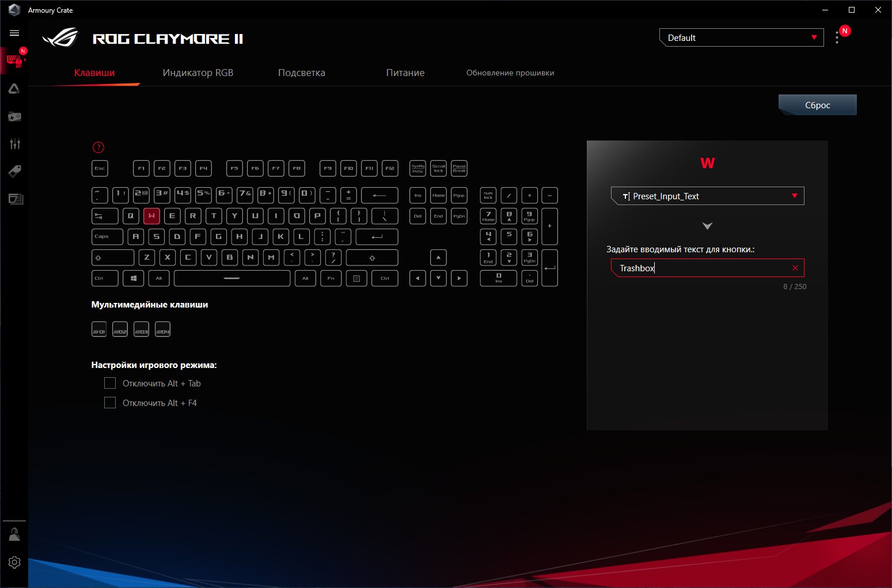The height and width of the screenshot is (588, 892).
Task: Select the keyboard device icon in the sidebar
Action: click(x=14, y=60)
